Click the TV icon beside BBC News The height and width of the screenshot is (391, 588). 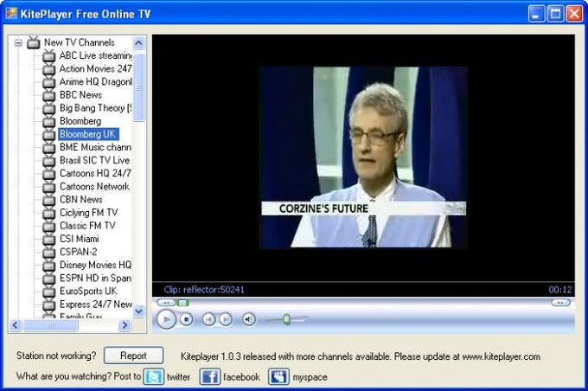point(48,95)
